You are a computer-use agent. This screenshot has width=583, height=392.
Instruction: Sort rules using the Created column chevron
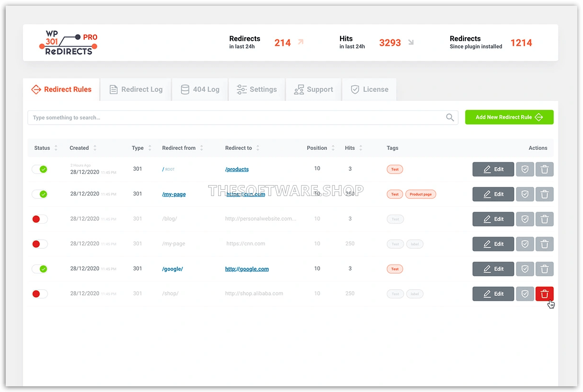click(96, 148)
